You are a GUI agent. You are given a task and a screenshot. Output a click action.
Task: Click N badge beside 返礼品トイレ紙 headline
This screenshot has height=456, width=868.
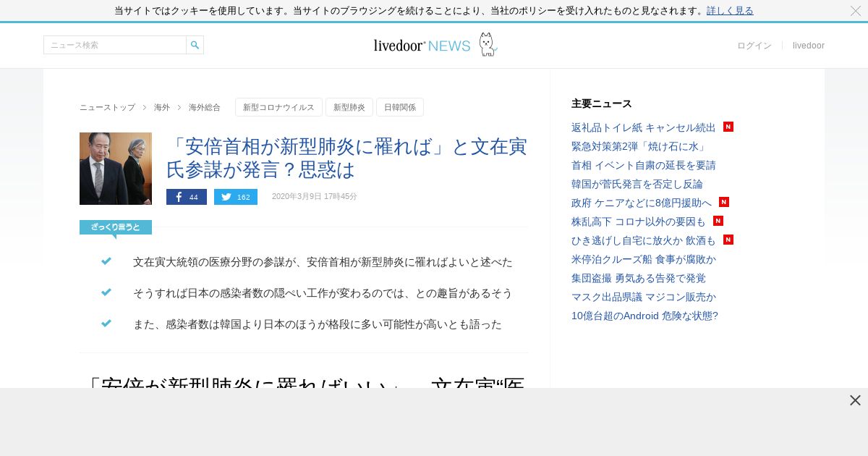pos(728,127)
